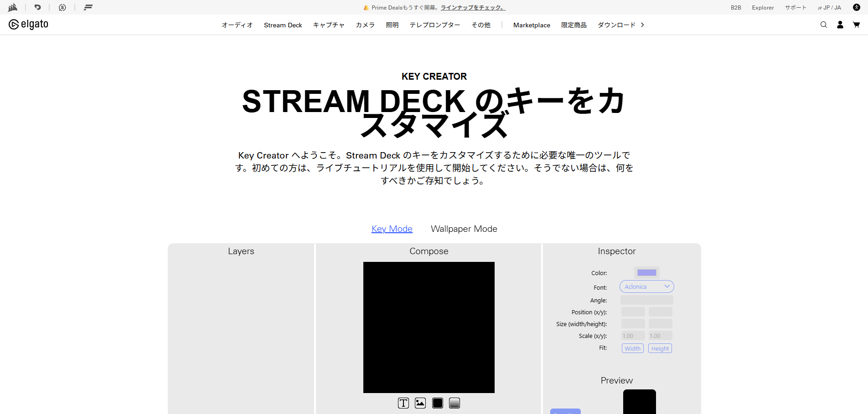Expand more navigation items with chevron
The height and width of the screenshot is (414, 868).
pos(642,25)
